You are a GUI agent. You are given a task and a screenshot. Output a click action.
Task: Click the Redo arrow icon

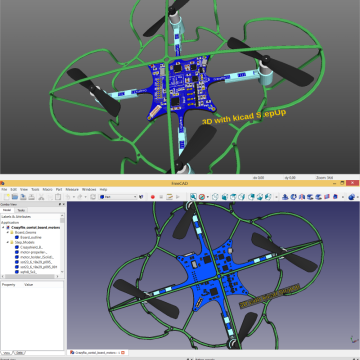tap(80, 197)
